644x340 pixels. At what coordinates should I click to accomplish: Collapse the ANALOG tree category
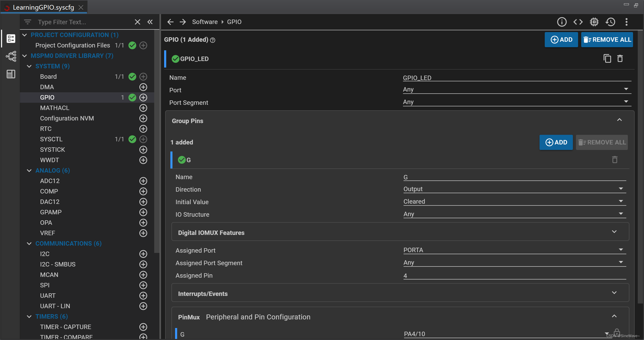click(x=29, y=171)
